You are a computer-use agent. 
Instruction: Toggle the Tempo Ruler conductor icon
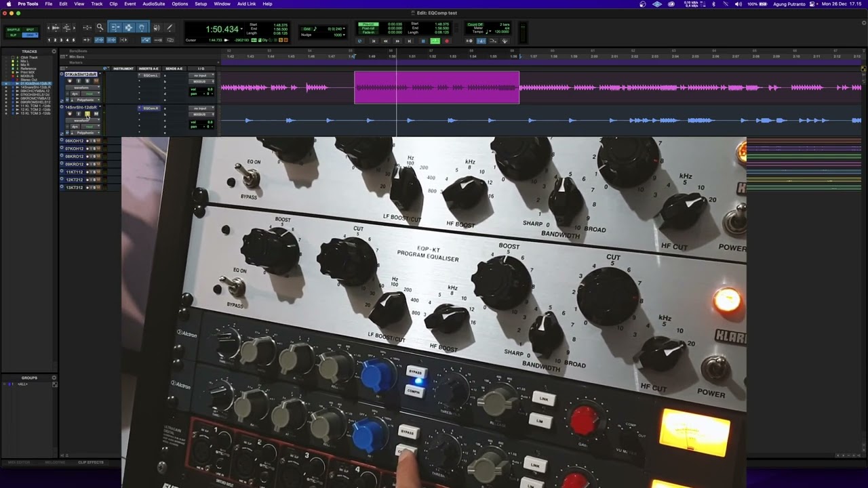coord(505,41)
